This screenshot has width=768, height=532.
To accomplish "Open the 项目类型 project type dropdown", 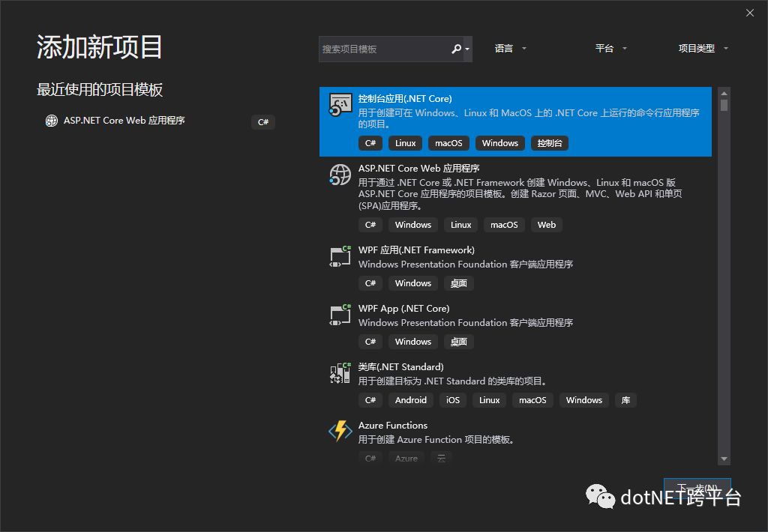I will point(703,49).
